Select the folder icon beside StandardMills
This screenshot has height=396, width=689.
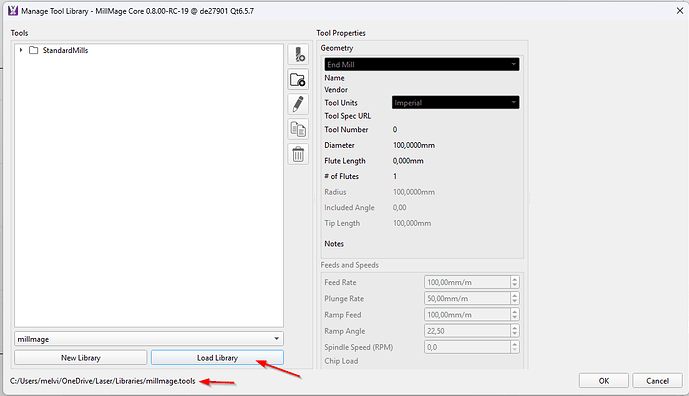pyautogui.click(x=33, y=50)
